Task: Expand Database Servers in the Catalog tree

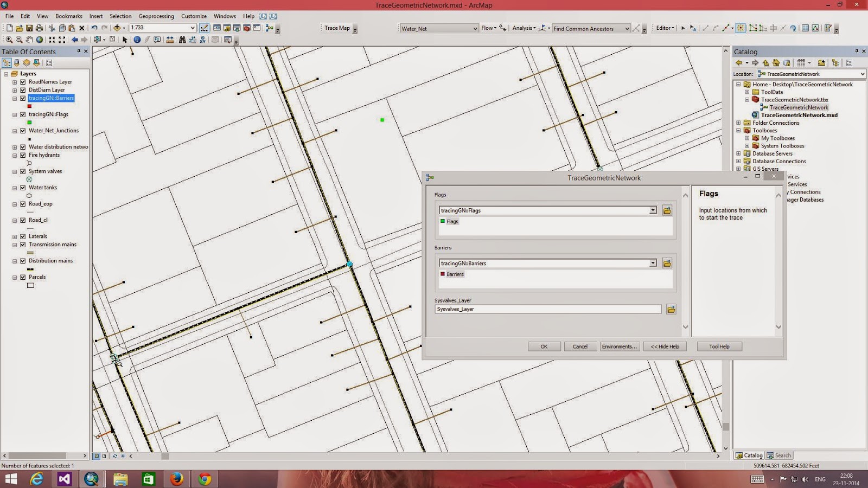Action: (739, 153)
